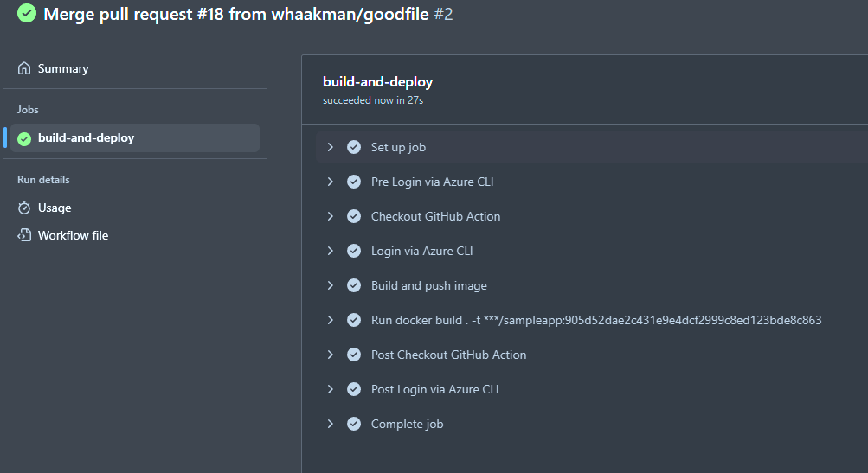Click the success check icon for Set up job
Screen dimensions: 868x473
point(354,147)
